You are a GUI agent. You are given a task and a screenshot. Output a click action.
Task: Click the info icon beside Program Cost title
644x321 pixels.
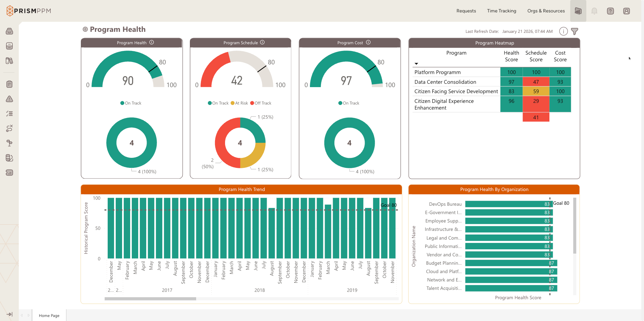[368, 43]
